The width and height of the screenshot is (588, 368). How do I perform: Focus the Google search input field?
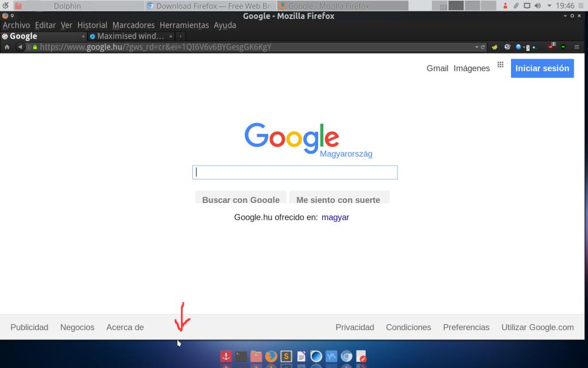tap(295, 172)
